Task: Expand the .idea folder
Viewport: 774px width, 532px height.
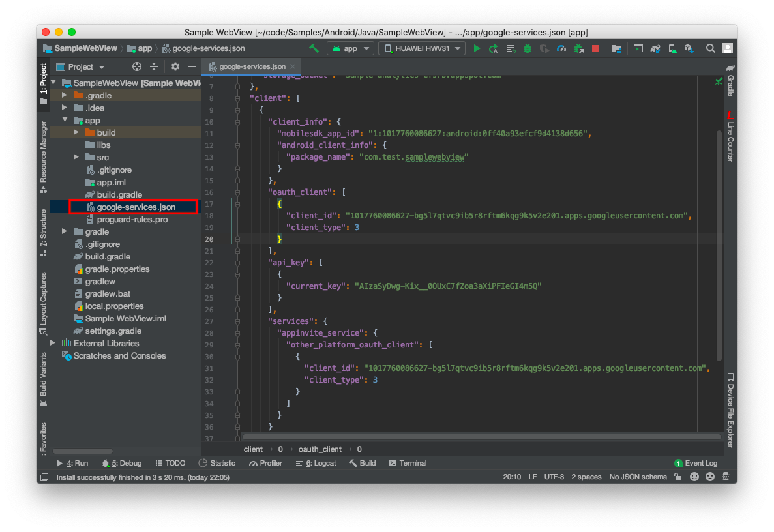Action: (x=64, y=107)
